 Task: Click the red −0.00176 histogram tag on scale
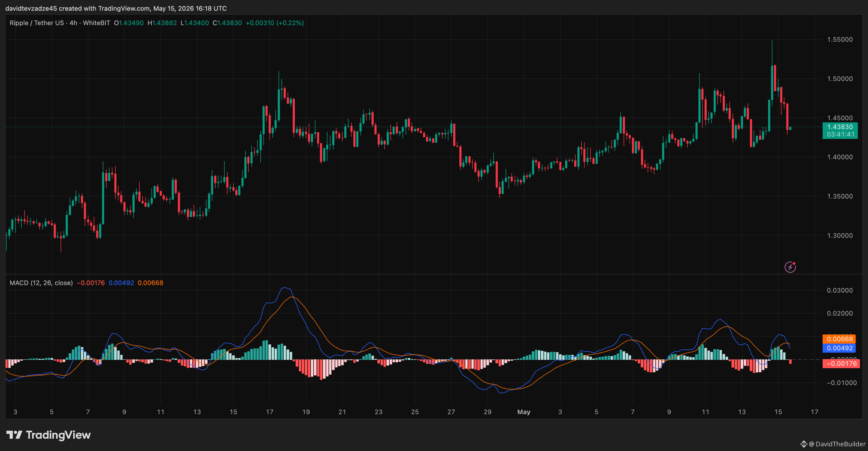click(841, 363)
